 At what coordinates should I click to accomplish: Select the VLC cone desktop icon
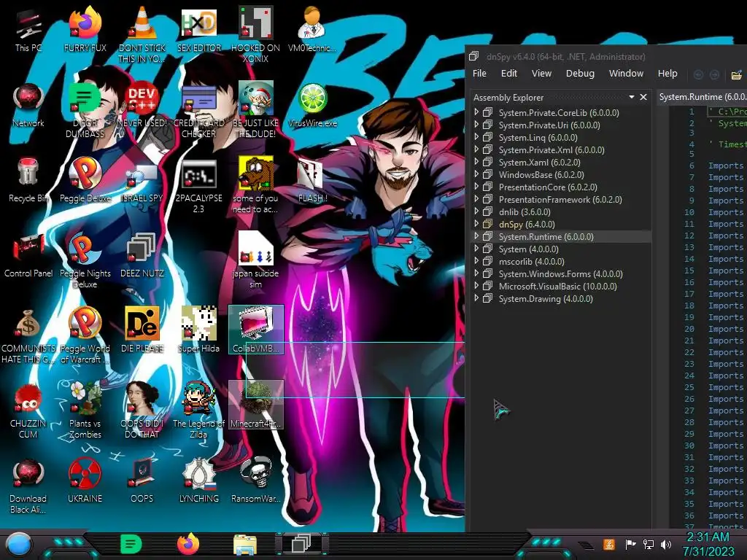[142, 34]
